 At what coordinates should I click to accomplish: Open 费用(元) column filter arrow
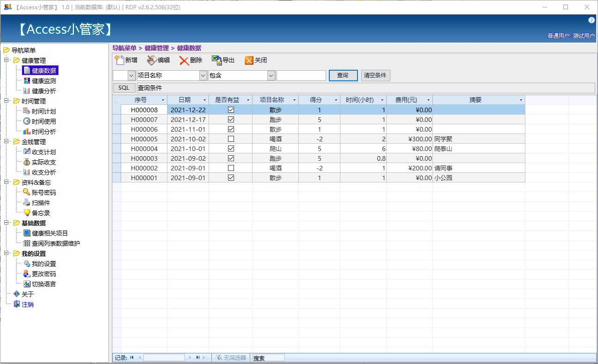coord(428,100)
